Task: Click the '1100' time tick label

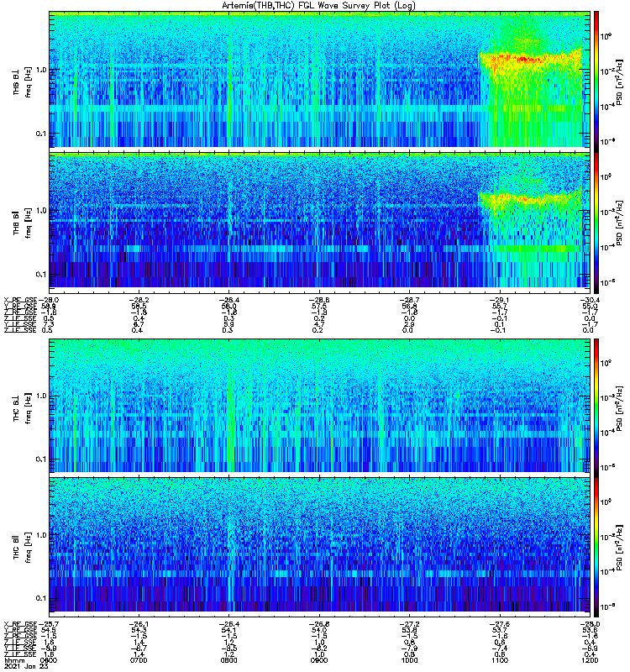Action: pyautogui.click(x=500, y=660)
